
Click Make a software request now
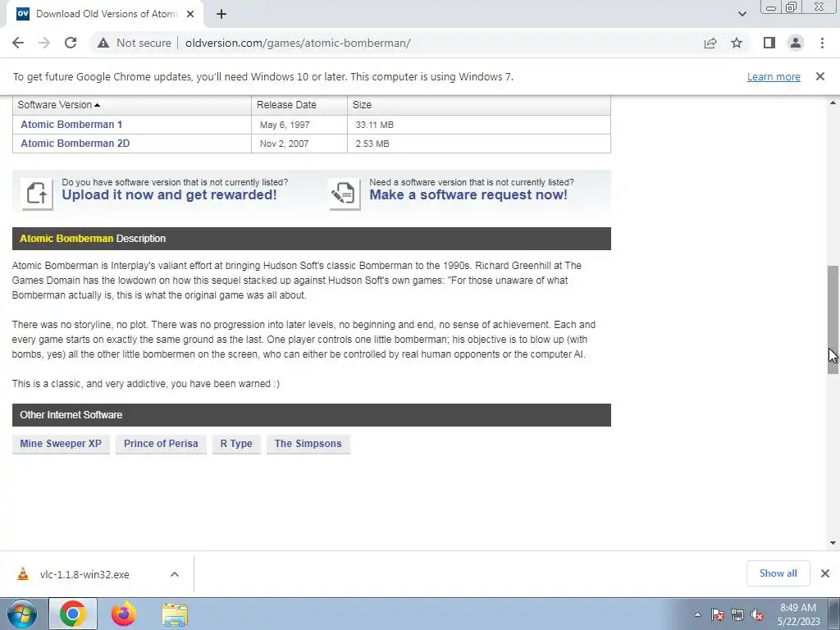[468, 195]
